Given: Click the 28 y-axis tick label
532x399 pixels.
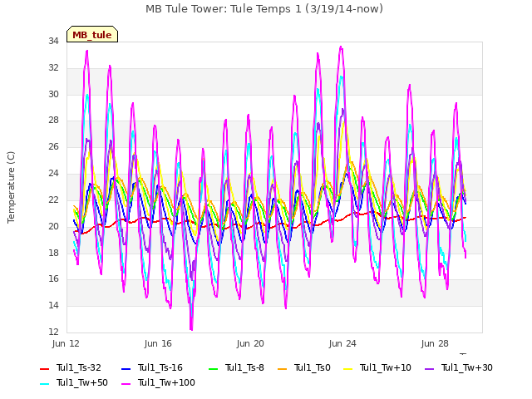Looking at the screenshot, I should click(53, 121).
